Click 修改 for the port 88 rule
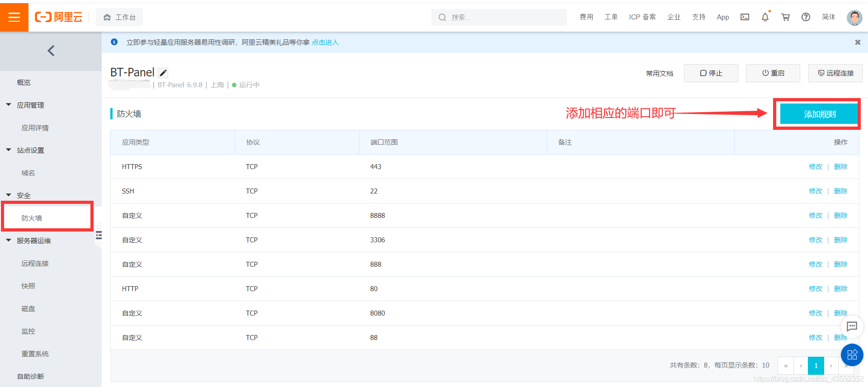The image size is (868, 387). tap(816, 338)
